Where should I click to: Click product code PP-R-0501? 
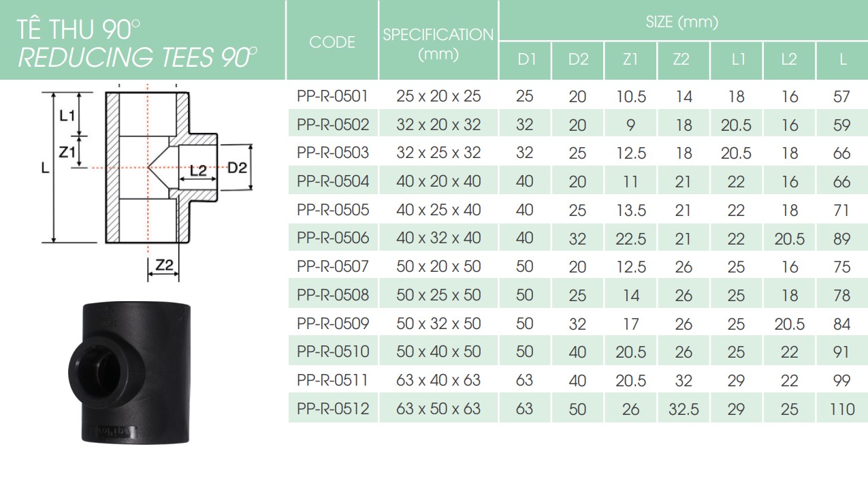[333, 96]
